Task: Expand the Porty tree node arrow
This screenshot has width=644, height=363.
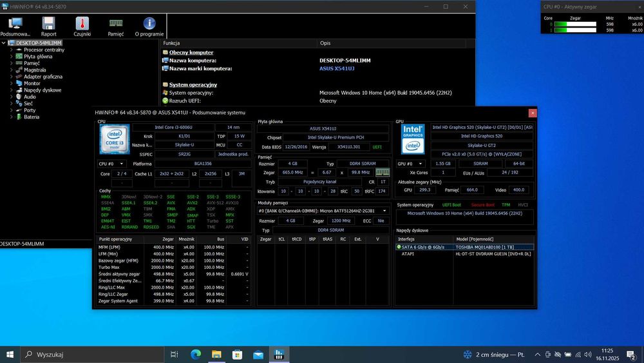Action: click(x=11, y=110)
